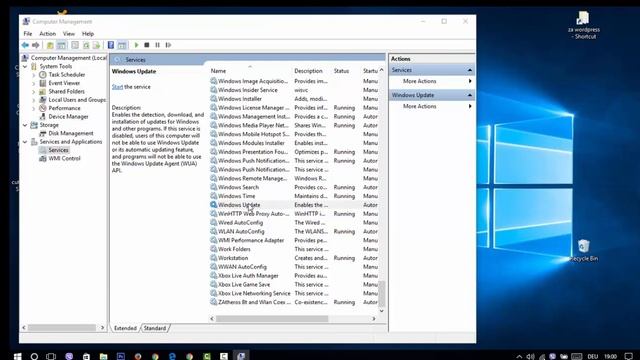
Task: Click the Back arrow in the toolbar
Action: point(25,45)
